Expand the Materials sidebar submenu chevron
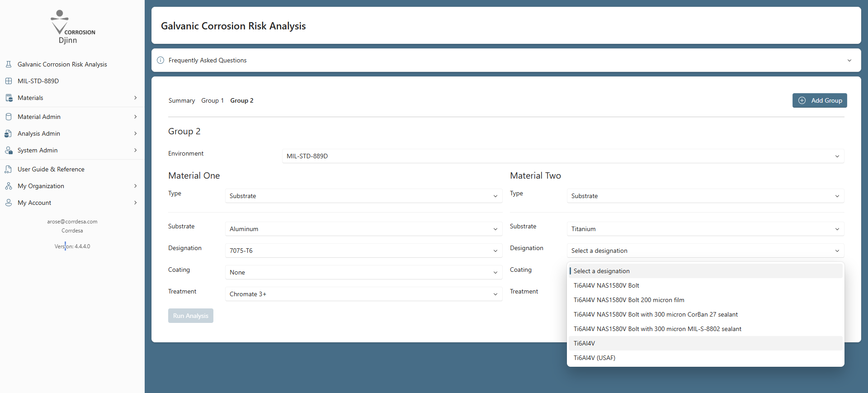Screen dimensions: 868x393 click(x=135, y=98)
